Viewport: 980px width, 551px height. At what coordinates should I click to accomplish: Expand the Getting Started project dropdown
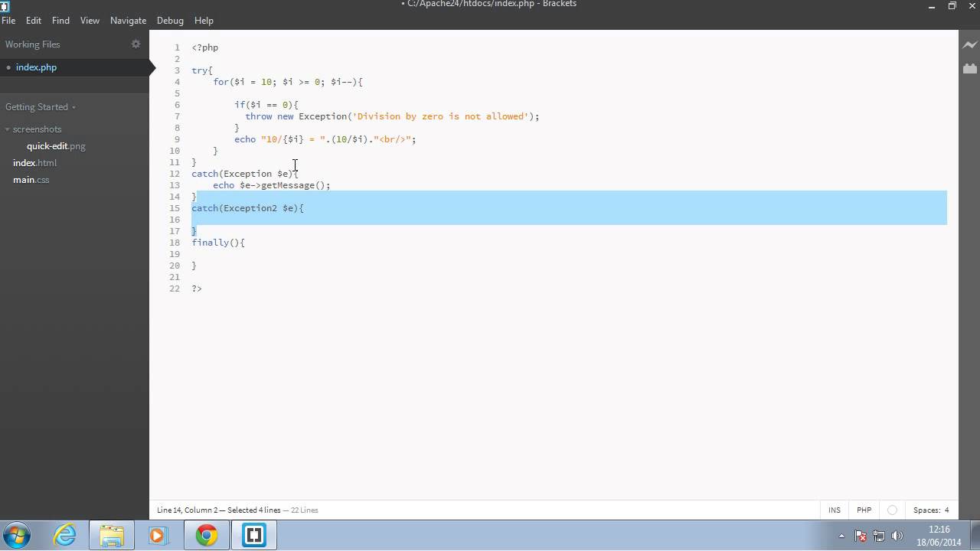tap(41, 107)
